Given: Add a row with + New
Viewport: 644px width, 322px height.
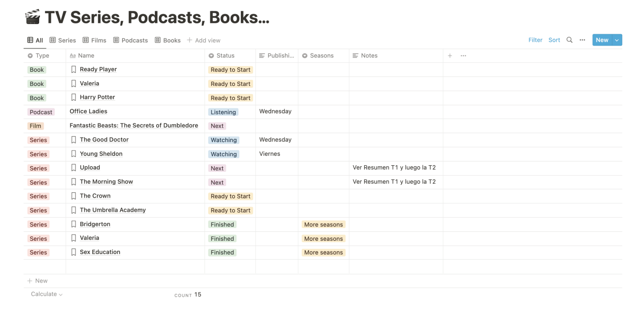Looking at the screenshot, I should (38, 281).
